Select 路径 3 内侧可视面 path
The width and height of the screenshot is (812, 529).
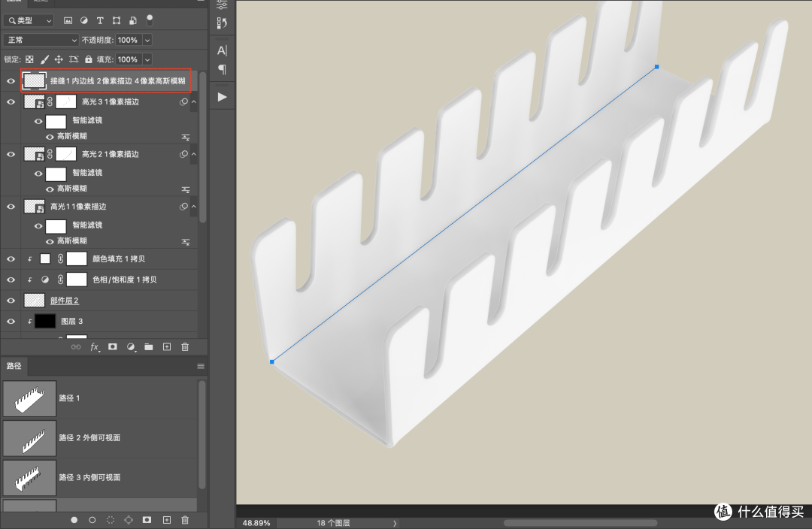[x=99, y=478]
